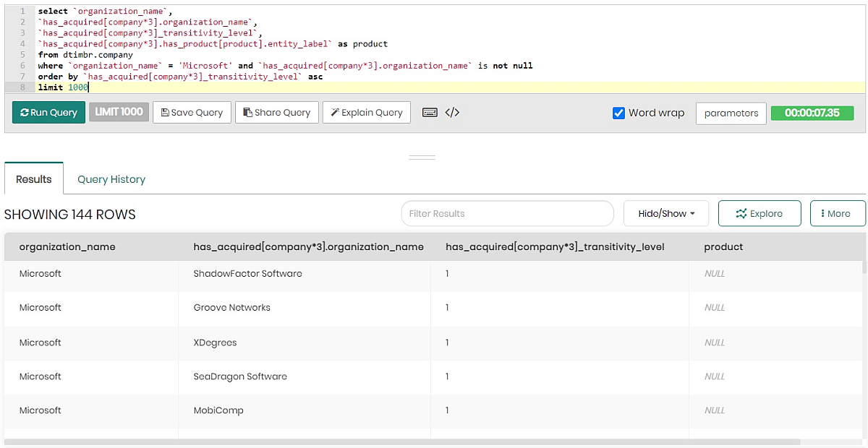Viewport: 868px width, 448px height.
Task: Click the 'order by' line in editor
Action: click(x=180, y=77)
